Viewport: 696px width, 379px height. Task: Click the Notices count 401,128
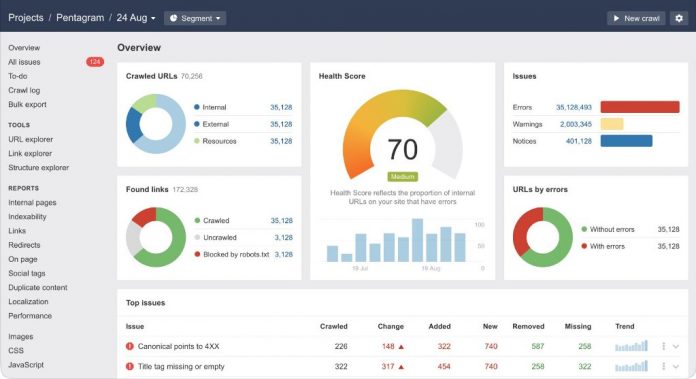click(579, 141)
